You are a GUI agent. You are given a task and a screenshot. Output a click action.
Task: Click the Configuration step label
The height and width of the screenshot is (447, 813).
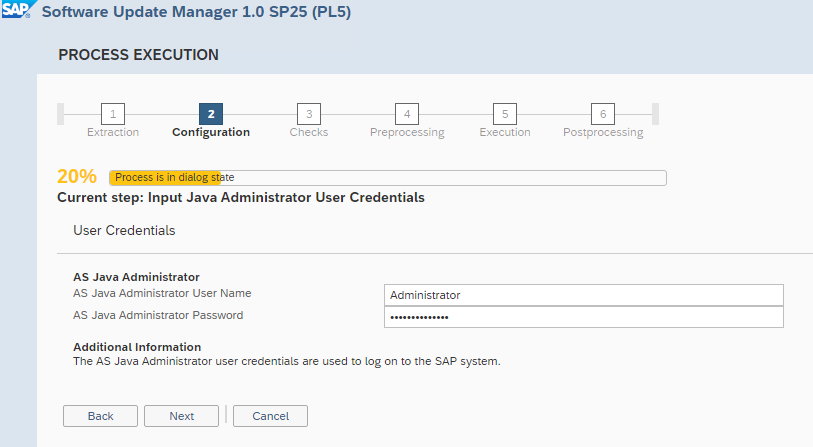(x=211, y=132)
